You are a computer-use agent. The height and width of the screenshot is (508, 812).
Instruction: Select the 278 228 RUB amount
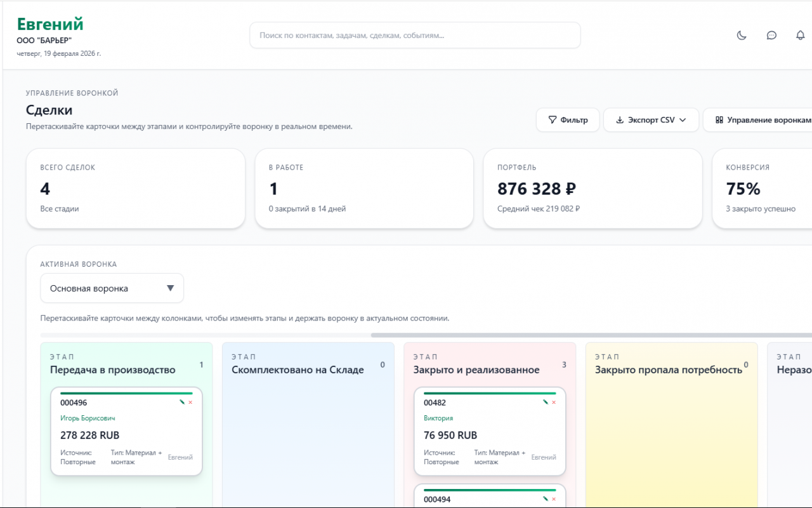click(x=89, y=436)
